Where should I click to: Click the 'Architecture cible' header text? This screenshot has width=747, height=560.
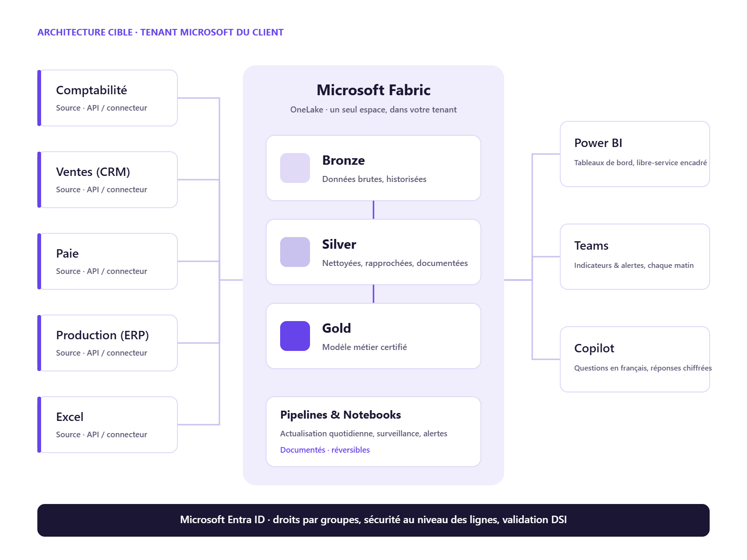161,32
